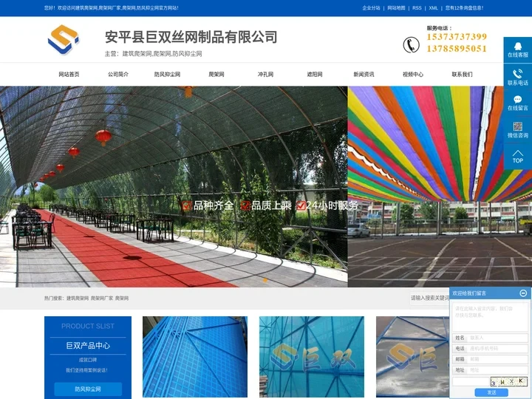532x399 pixels.
Task: Click phone number 15373737399
Action: [x=457, y=37]
